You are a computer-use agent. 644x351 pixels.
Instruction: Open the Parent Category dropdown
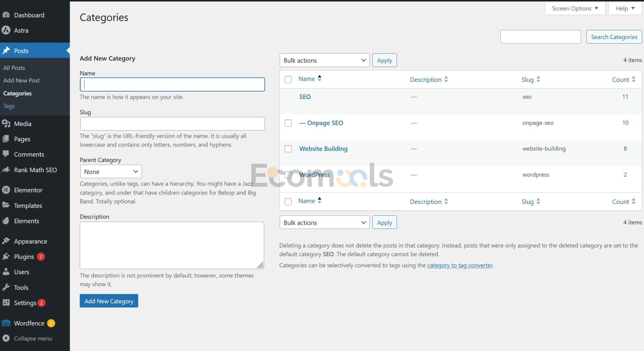pyautogui.click(x=111, y=171)
